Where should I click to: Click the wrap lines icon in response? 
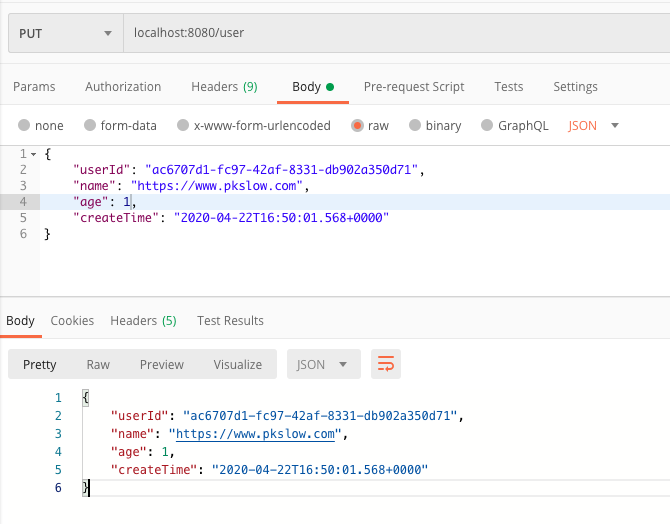(386, 364)
